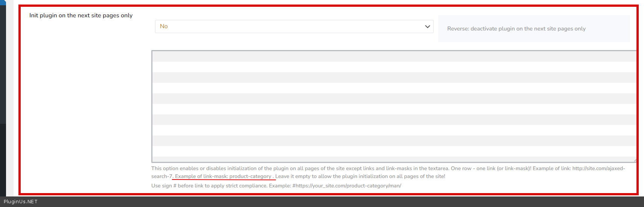
Task: Click the PluginUs.NET footer text
Action: (x=21, y=202)
